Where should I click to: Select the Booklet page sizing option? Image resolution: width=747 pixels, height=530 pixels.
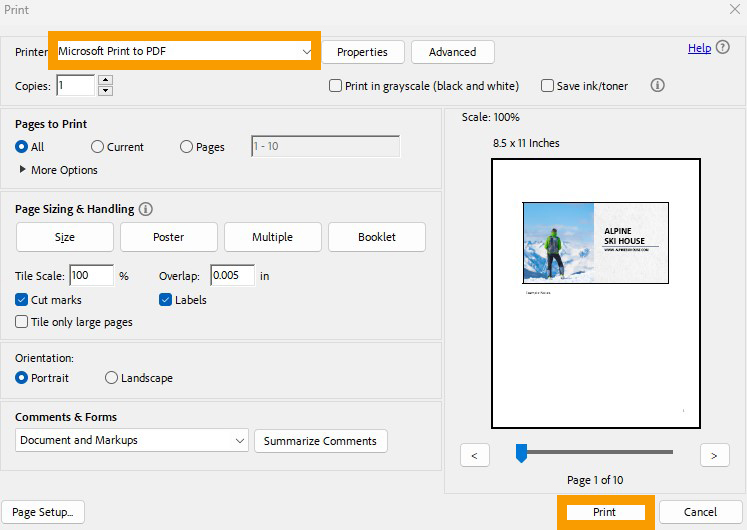(x=377, y=237)
